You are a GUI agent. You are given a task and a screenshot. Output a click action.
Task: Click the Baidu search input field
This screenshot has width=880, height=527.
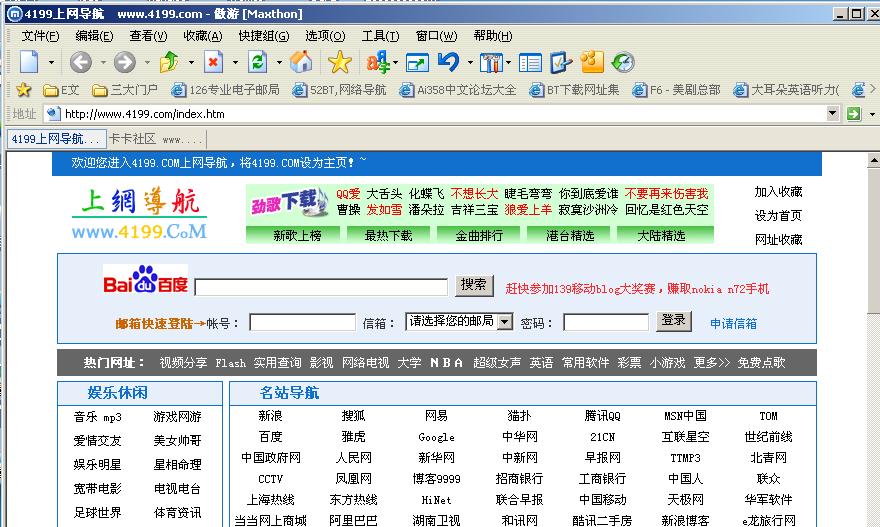(321, 287)
